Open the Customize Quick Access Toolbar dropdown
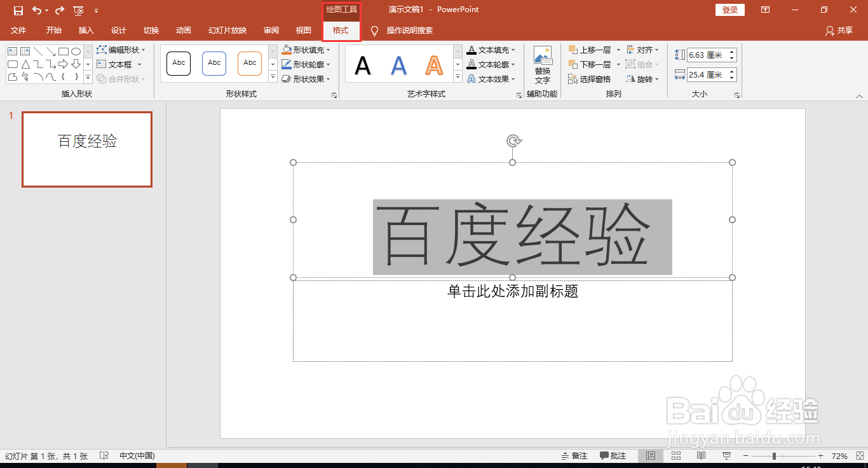 click(96, 11)
